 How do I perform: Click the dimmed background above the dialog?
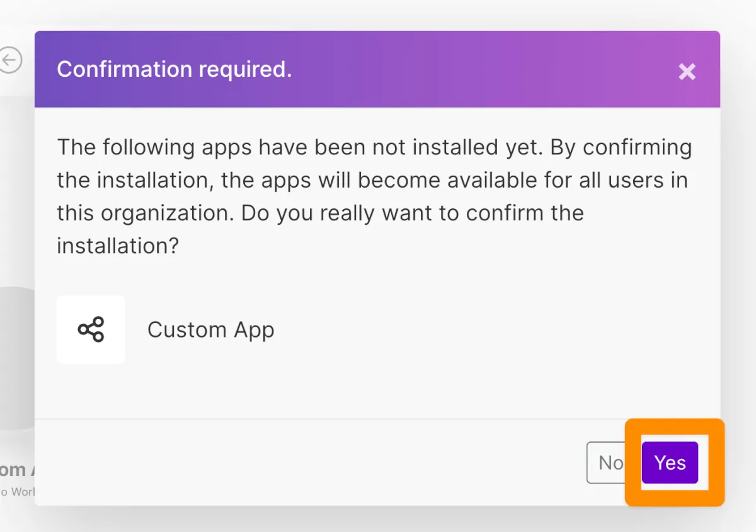click(378, 14)
